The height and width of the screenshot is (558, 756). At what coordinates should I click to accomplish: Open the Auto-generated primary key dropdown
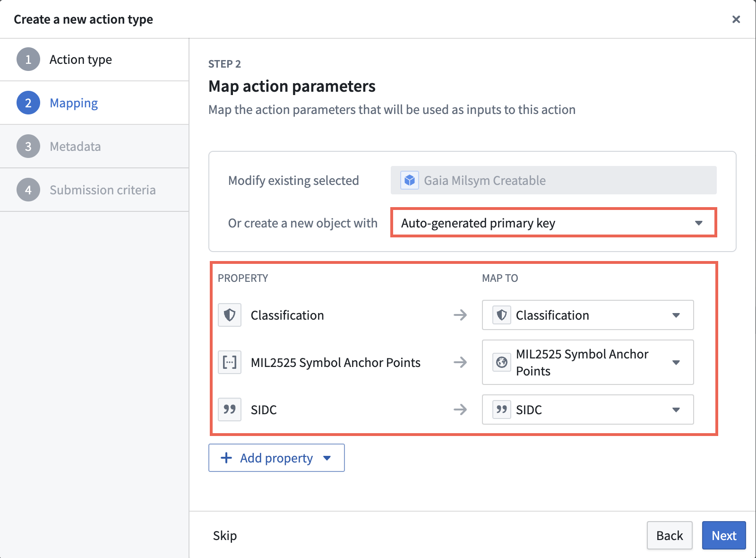(x=553, y=223)
